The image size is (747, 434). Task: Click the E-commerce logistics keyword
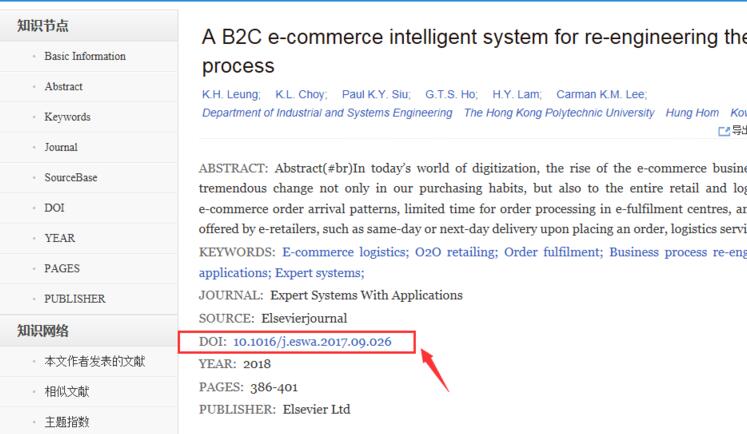pos(344,252)
